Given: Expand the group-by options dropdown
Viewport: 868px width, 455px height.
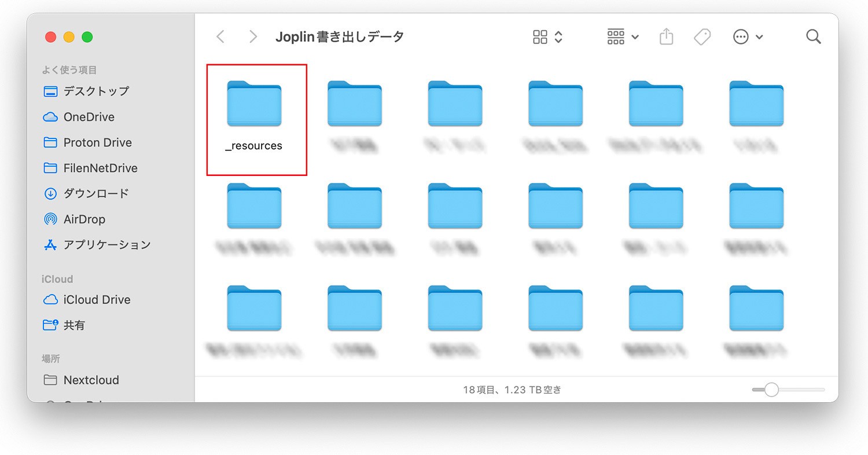Looking at the screenshot, I should [623, 37].
